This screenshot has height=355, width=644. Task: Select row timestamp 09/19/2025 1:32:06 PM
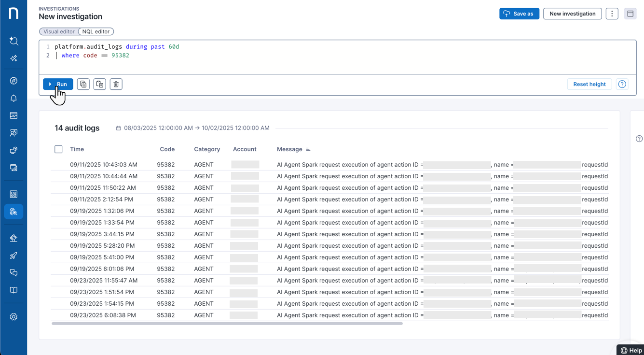point(102,211)
